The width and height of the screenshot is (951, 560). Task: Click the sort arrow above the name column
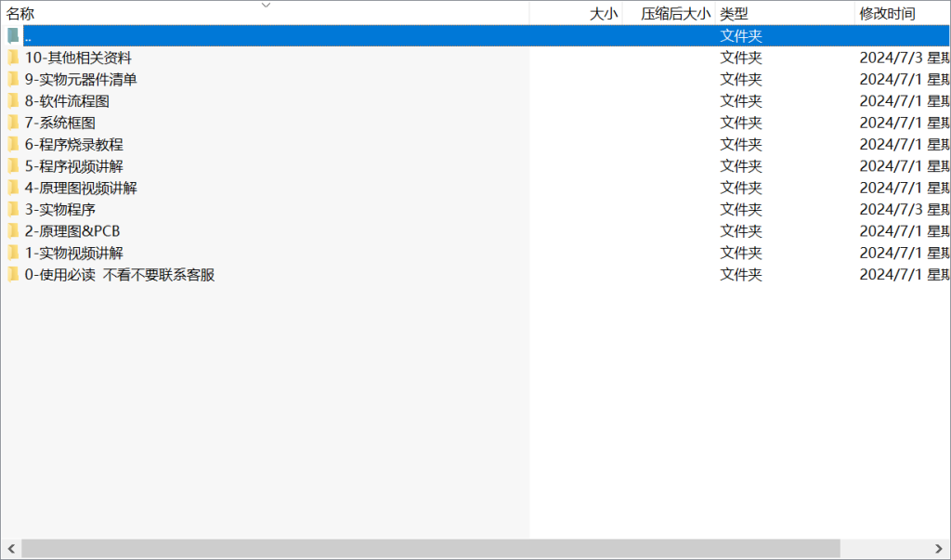coord(266,5)
